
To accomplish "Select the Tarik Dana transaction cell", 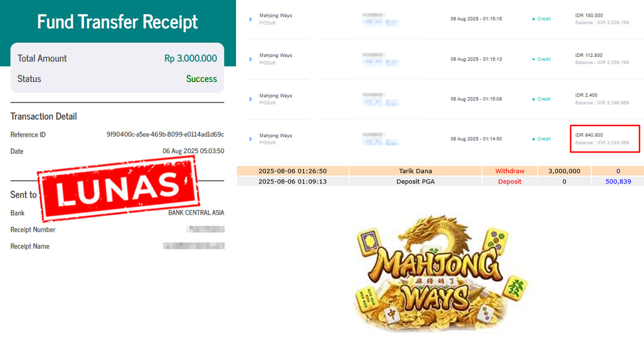I will tap(415, 171).
